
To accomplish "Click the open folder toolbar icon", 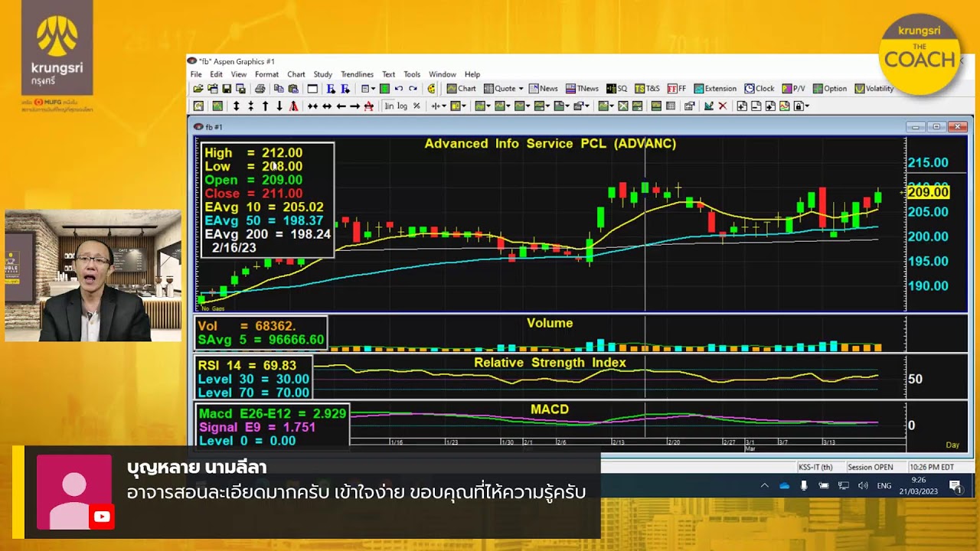I will pos(198,89).
